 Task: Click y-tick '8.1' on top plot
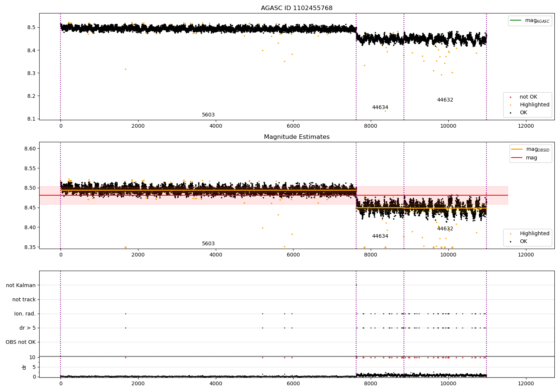[x=31, y=119]
